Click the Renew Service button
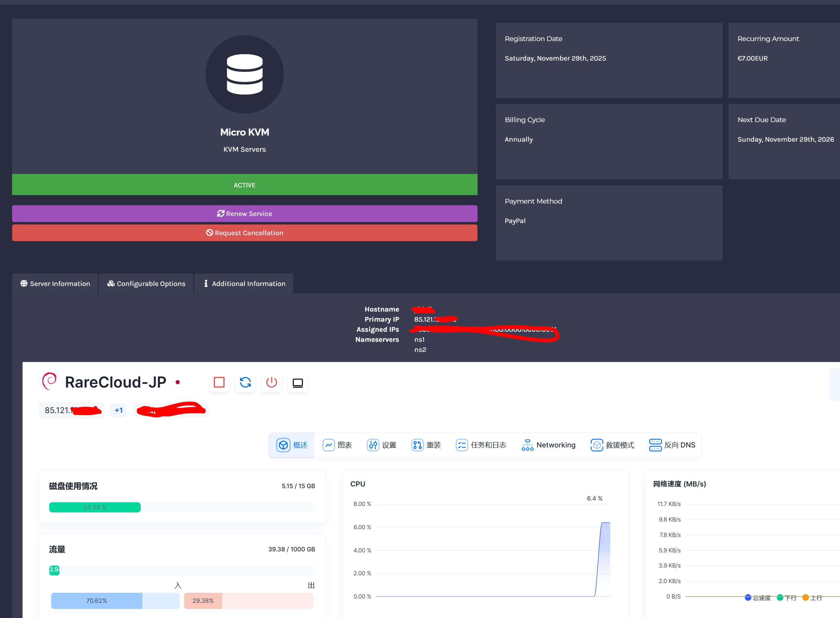This screenshot has width=840, height=618. click(244, 214)
